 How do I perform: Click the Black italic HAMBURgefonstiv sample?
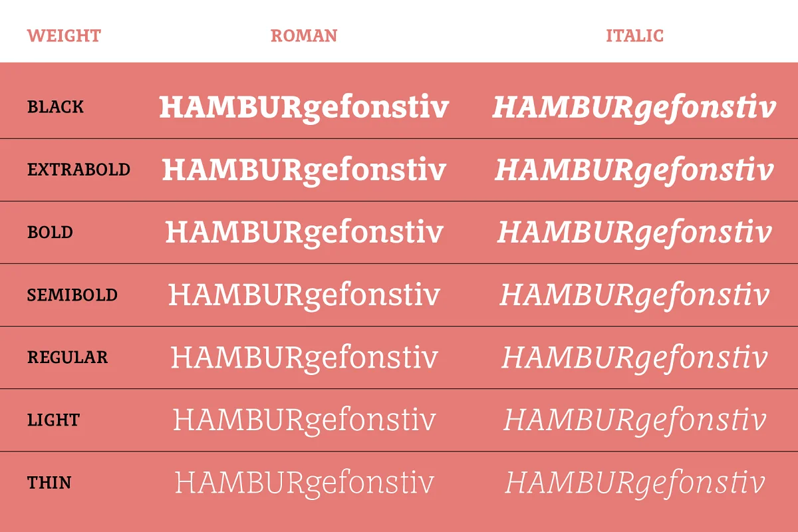pos(634,108)
